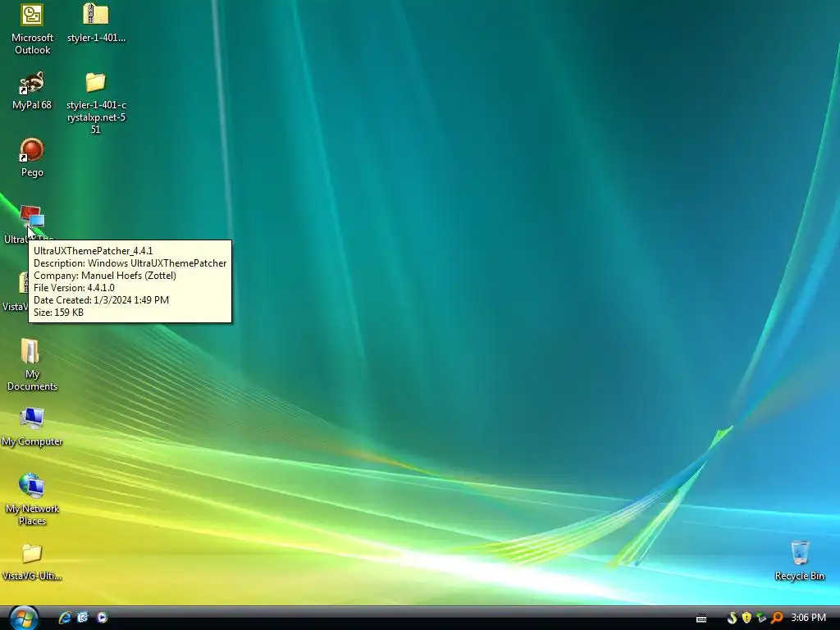Click the on-screen keyboard taskbar icon
Viewport: 840px width, 630px height.
click(x=701, y=619)
